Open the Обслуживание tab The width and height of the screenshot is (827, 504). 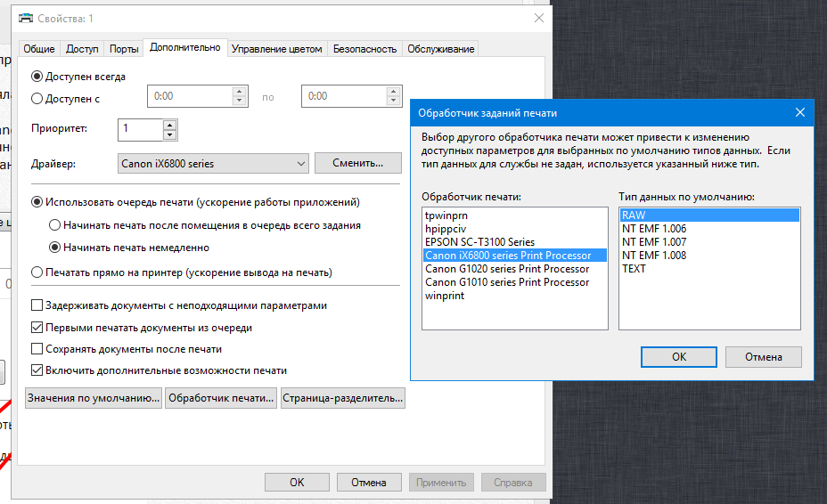pyautogui.click(x=441, y=48)
